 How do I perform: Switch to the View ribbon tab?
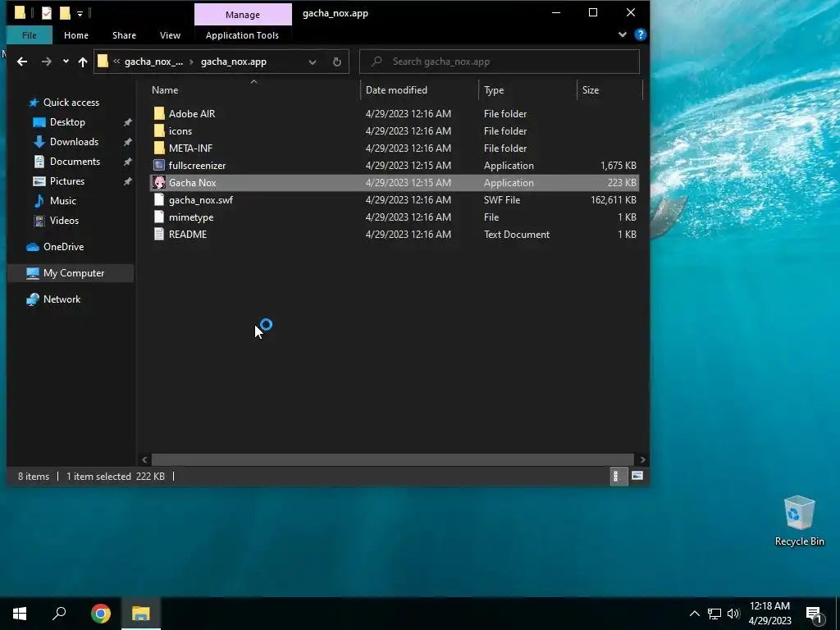[170, 35]
